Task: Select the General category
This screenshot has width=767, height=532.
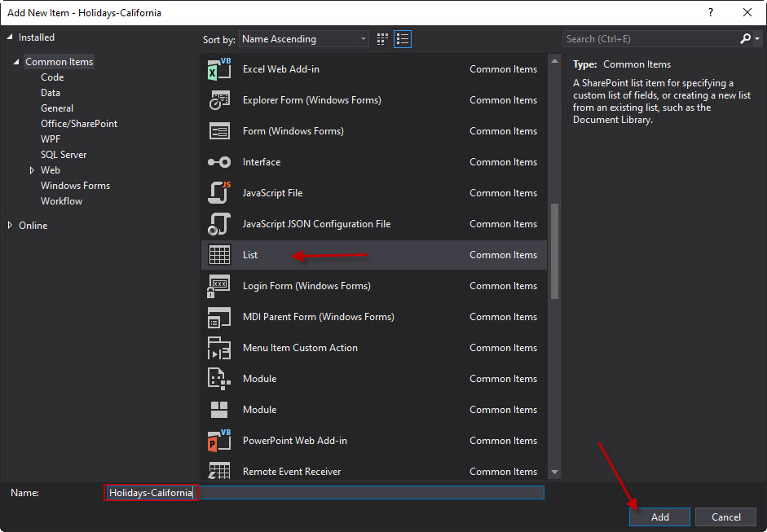Action: (57, 108)
